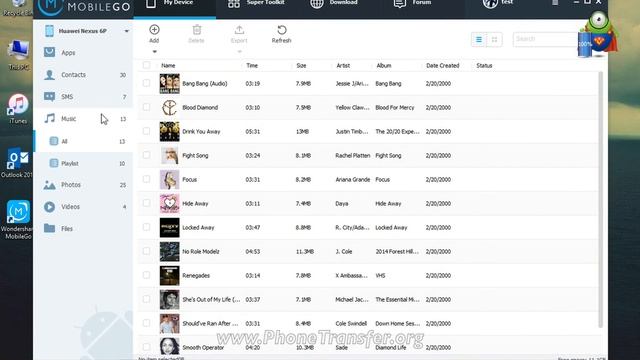Switch to list view icon
This screenshot has width=640, height=360.
[x=479, y=40]
